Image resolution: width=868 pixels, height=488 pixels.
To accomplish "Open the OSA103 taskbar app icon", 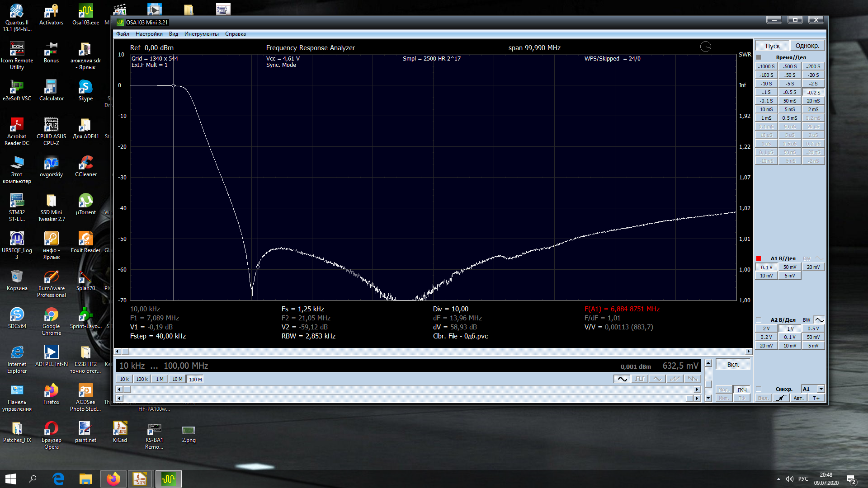I will pos(168,479).
